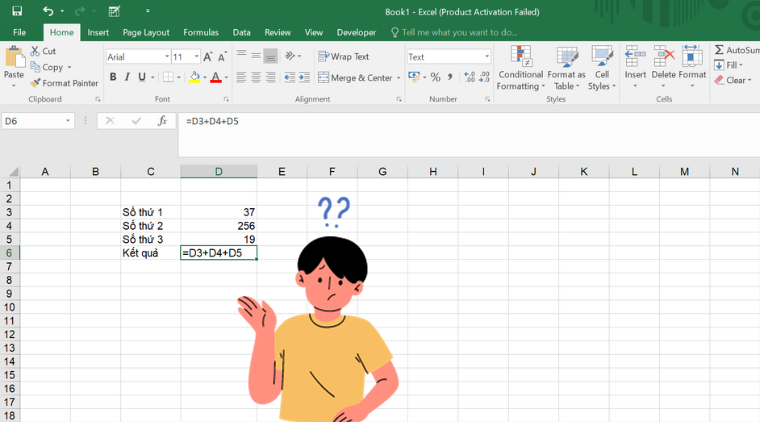Click the Redo arrow icon

[79, 11]
